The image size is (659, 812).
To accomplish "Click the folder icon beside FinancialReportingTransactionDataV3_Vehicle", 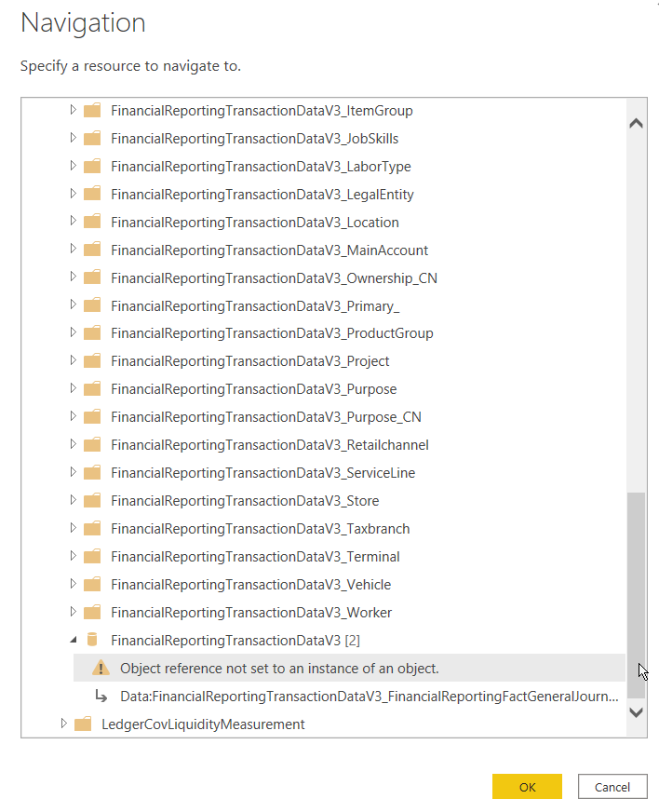I will click(x=92, y=585).
